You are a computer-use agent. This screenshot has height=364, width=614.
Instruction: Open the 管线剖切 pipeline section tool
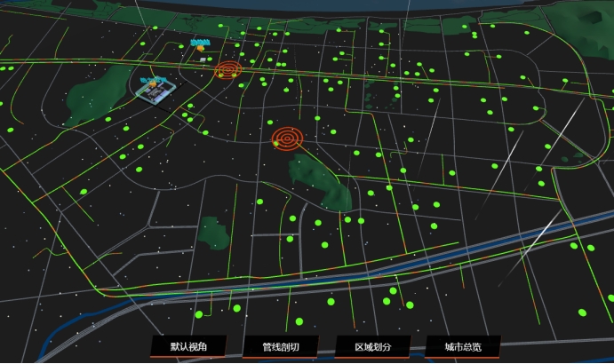[279, 347]
